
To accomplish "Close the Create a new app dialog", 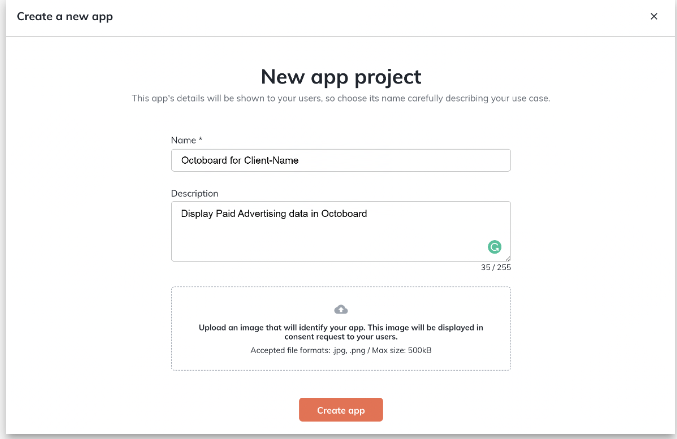I will tap(654, 16).
